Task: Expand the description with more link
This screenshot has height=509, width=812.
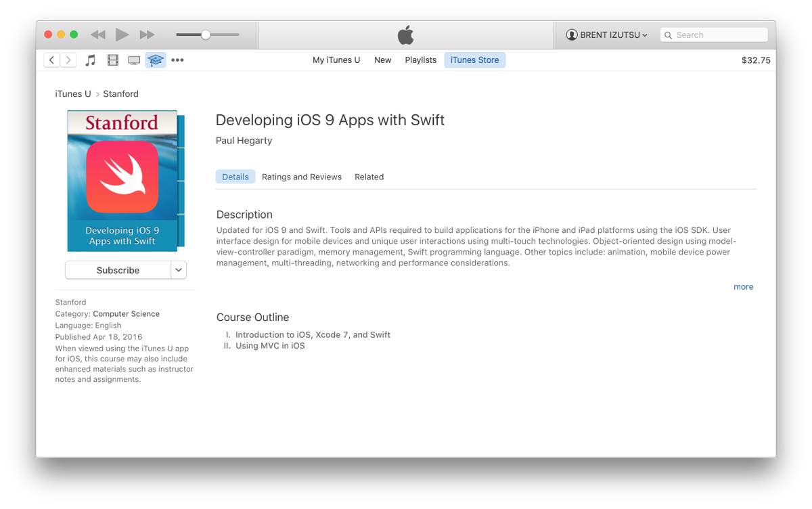Action: click(743, 287)
